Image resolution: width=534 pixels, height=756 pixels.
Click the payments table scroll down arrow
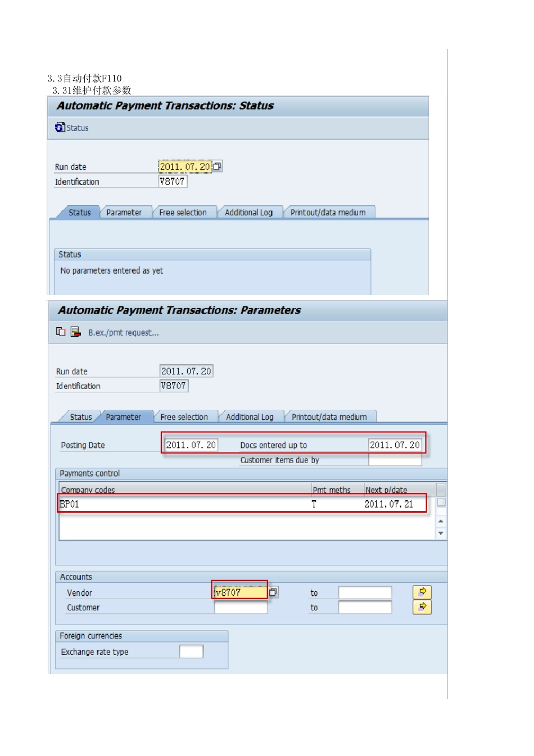[441, 533]
